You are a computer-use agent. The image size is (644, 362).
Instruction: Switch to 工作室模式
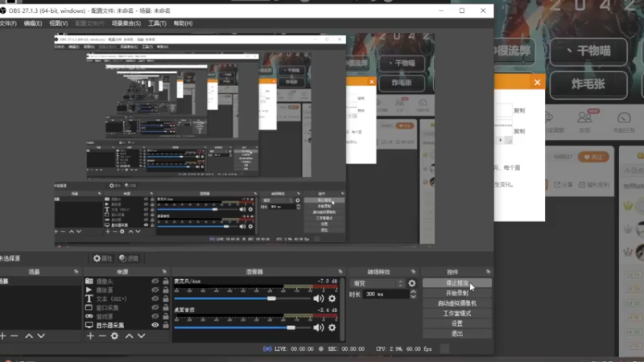[456, 313]
